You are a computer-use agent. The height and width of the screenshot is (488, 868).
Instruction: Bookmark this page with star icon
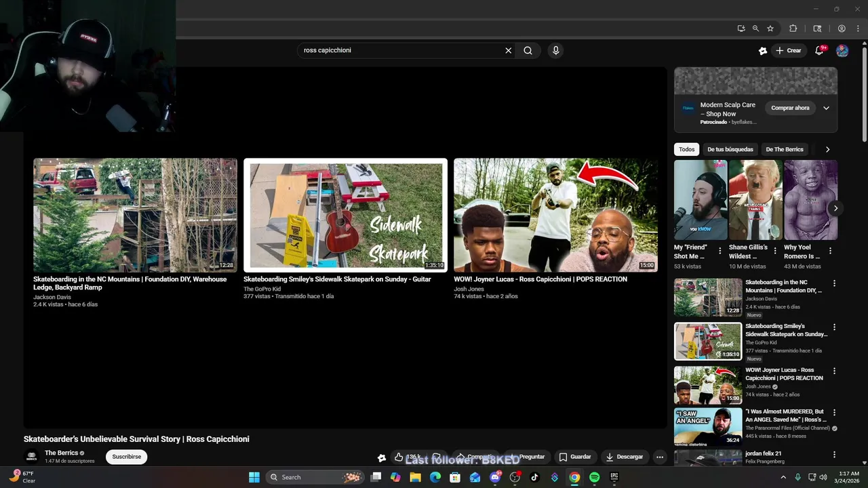coord(770,28)
